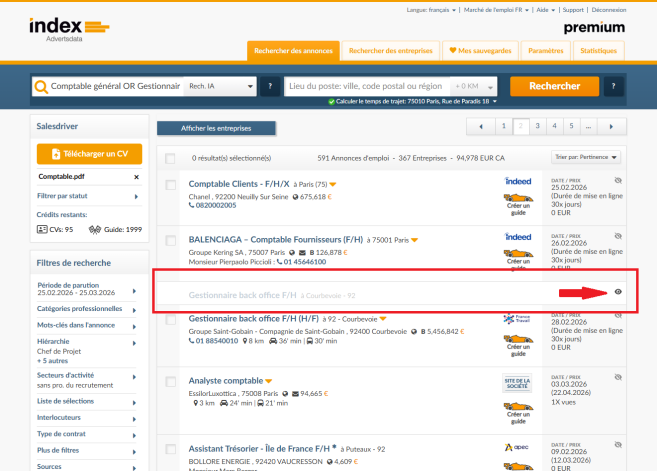The width and height of the screenshot is (657, 471).
Task: Click the orange arrow after Comptable Clients location
Action: [x=333, y=184]
